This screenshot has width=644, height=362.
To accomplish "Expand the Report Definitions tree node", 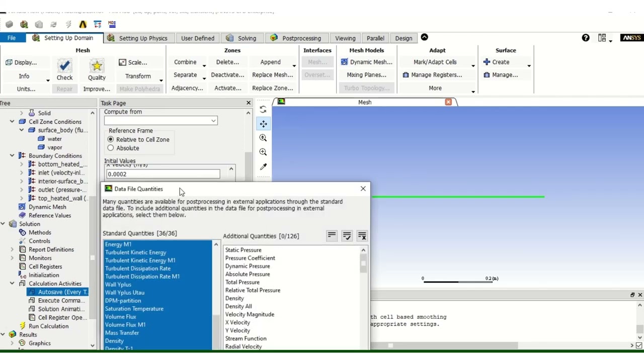I will pyautogui.click(x=12, y=249).
